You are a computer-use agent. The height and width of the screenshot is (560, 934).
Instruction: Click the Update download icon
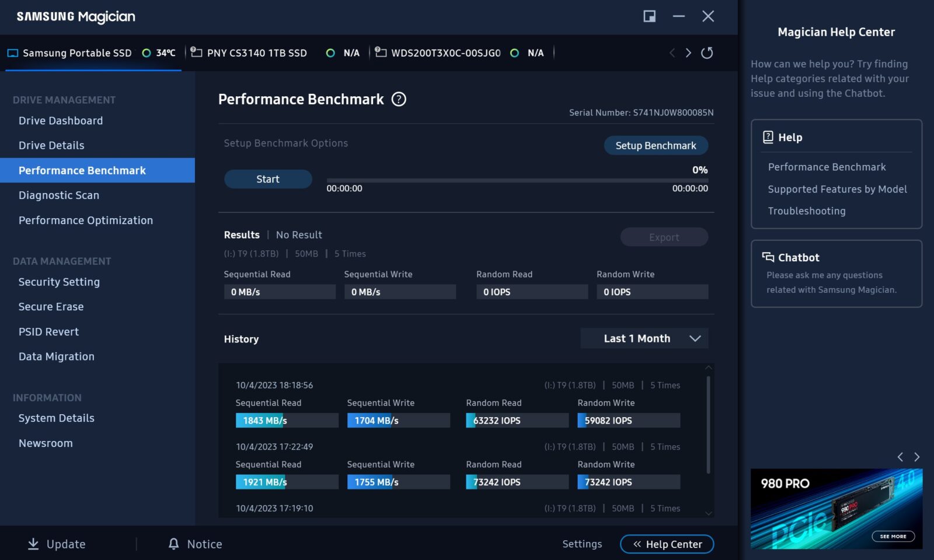tap(33, 544)
